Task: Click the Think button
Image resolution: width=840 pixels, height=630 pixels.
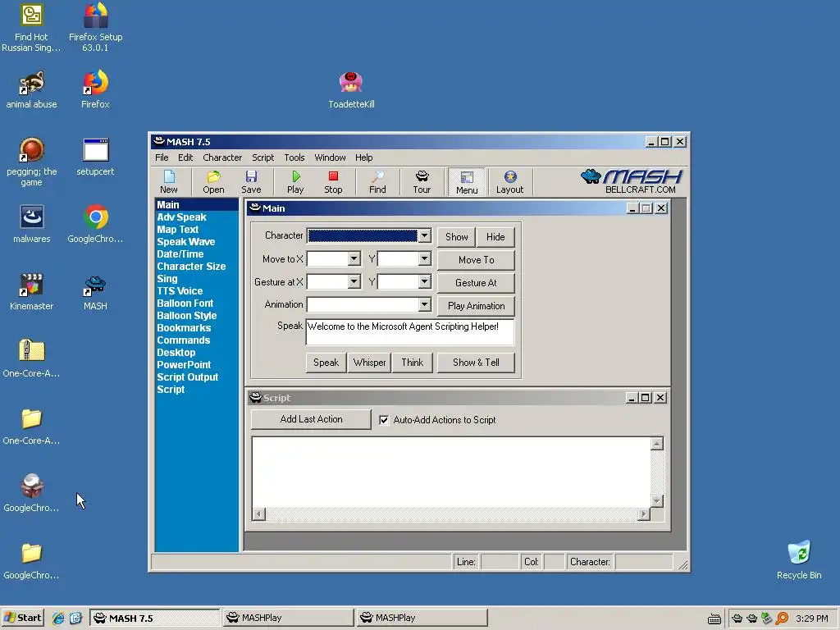Action: [x=412, y=363]
